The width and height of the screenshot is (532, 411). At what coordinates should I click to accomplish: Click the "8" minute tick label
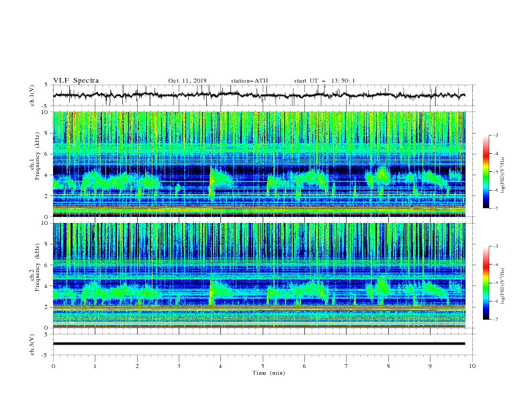click(388, 366)
